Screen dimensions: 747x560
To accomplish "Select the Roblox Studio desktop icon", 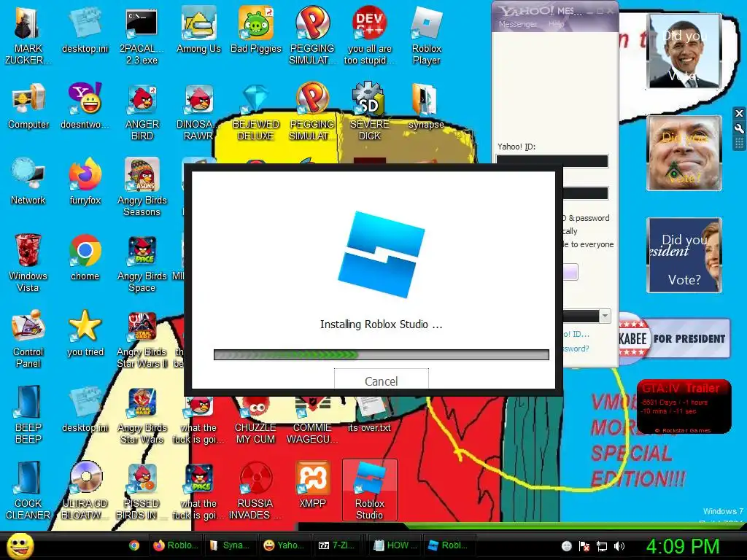I will (369, 491).
